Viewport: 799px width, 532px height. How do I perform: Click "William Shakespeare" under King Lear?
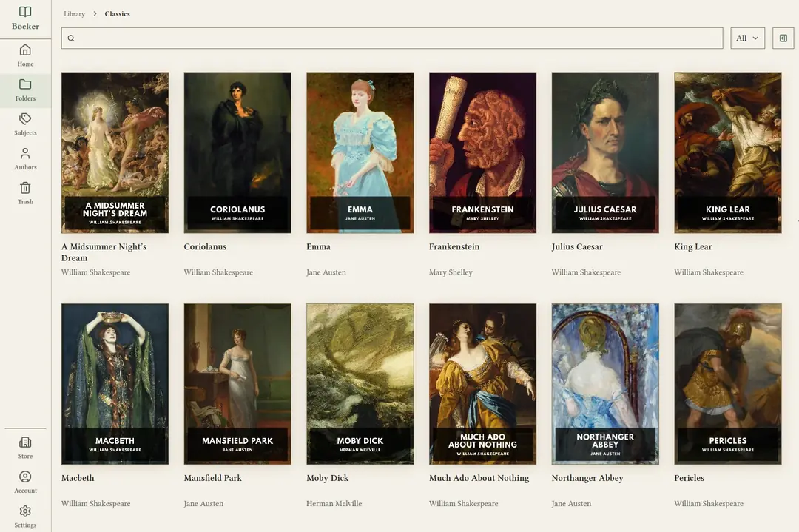pyautogui.click(x=708, y=272)
